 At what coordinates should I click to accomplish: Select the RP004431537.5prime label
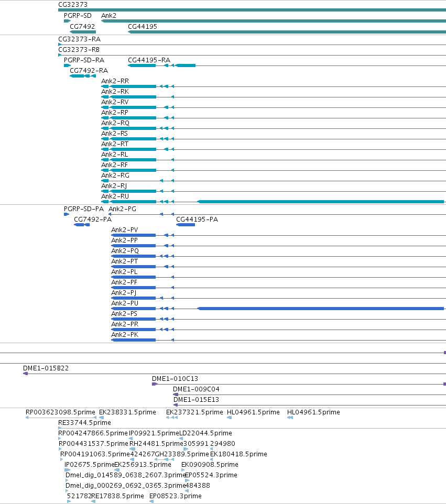[94, 444]
